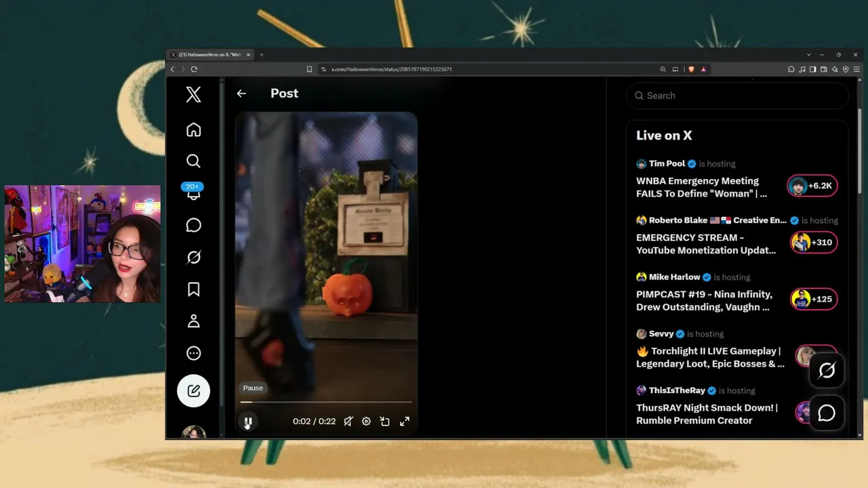Open Roberto Blake's EMERGENCY STREAM listing
Screen dimensions: 868x488
click(706, 244)
